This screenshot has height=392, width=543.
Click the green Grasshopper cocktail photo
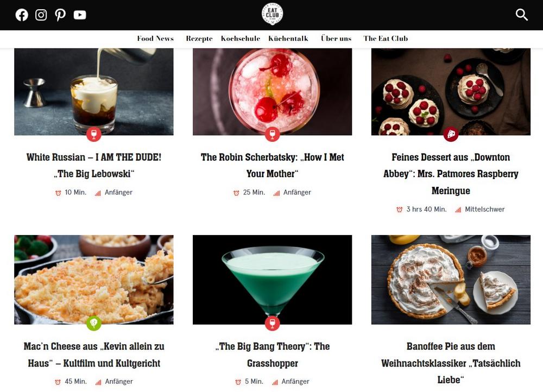[x=272, y=280]
